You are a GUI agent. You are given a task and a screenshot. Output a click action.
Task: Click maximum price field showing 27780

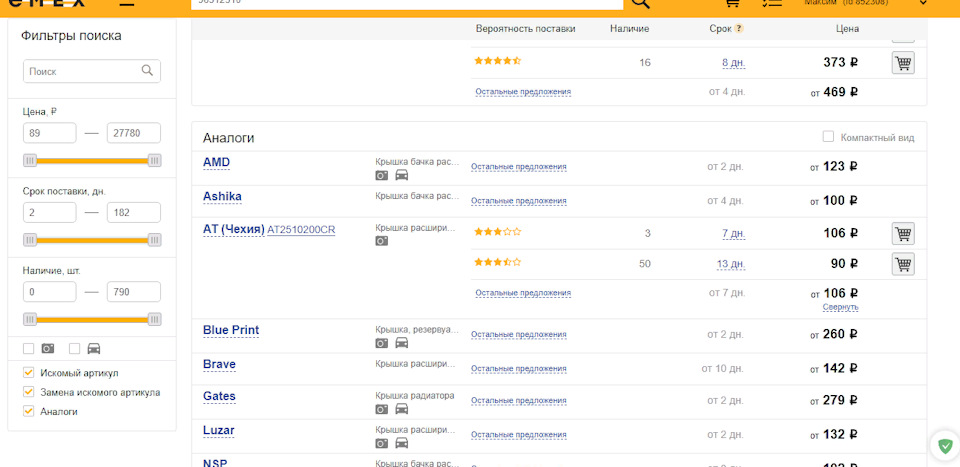pyautogui.click(x=133, y=133)
